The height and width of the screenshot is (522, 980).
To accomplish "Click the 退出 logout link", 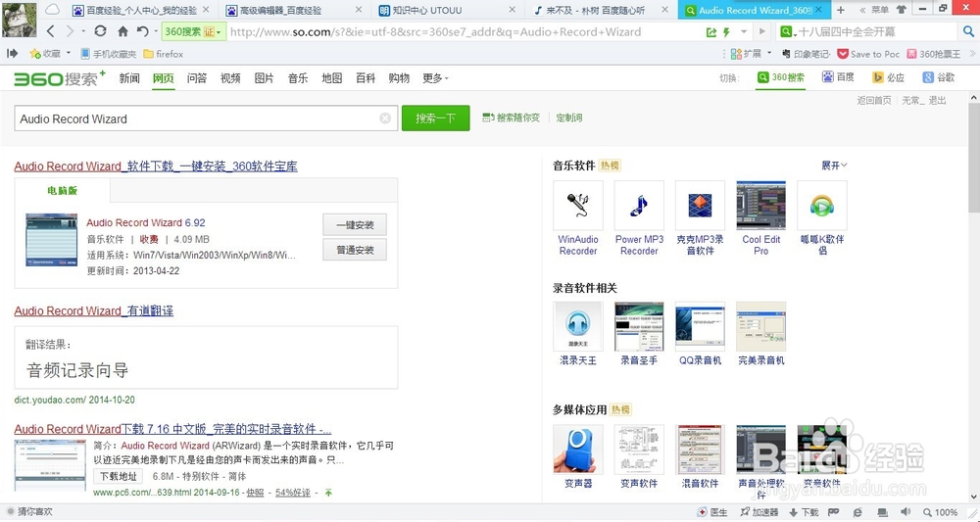I will [938, 101].
